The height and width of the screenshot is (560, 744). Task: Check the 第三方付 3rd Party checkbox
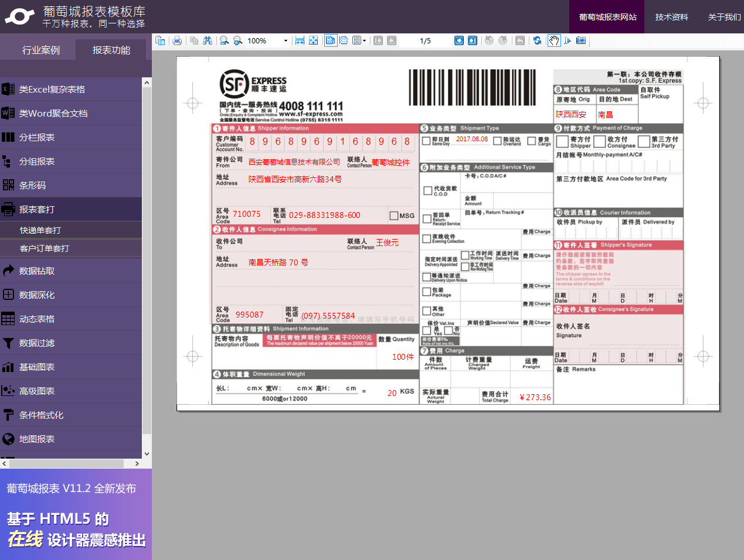coord(644,141)
